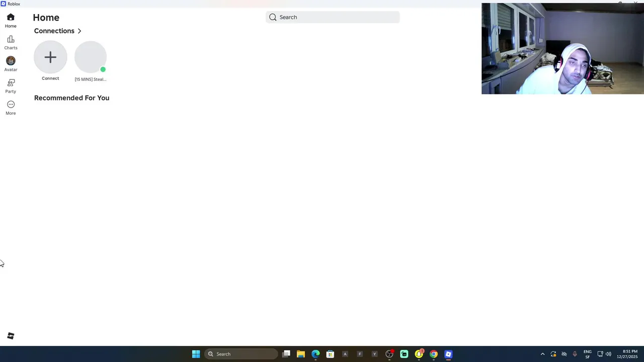Click the taskbar icon labeled Y
This screenshot has width=644, height=362.
[374, 354]
